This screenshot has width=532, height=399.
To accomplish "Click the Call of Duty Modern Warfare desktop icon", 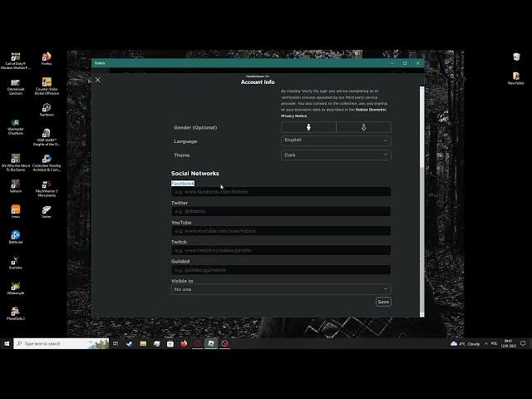I will coord(16,61).
